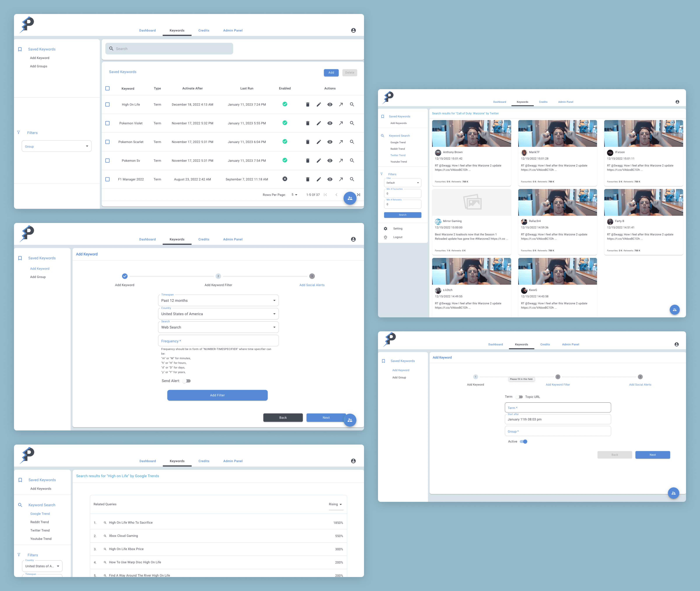Image resolution: width=700 pixels, height=591 pixels.
Task: Click the power icon beside Logout
Action: point(385,237)
